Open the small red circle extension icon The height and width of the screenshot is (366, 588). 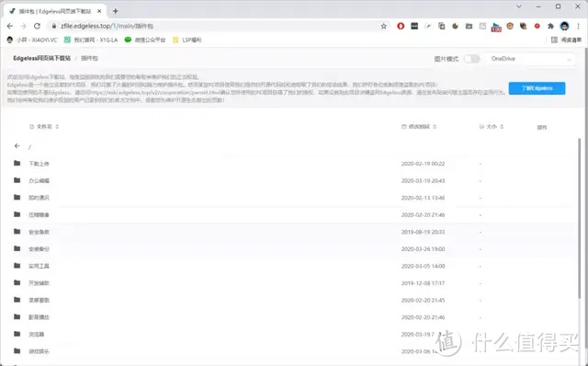pyautogui.click(x=537, y=26)
